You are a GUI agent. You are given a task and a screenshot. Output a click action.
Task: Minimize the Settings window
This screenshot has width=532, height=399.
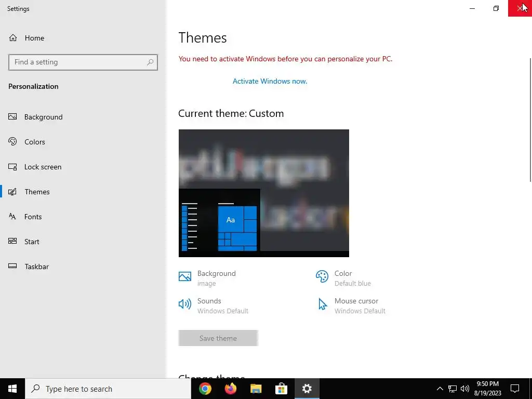click(472, 8)
